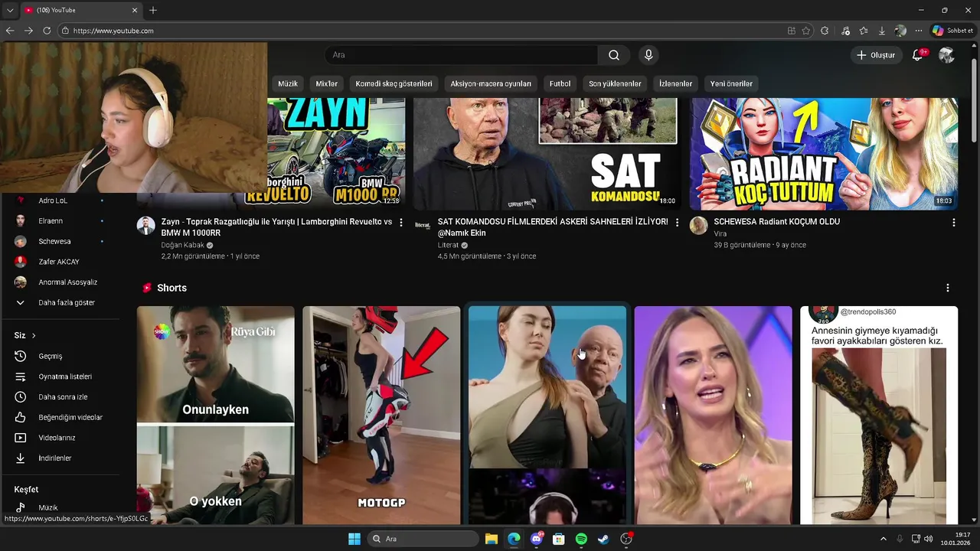
Task: Open Zayn Lamborghini Revuelto video thumbnail
Action: point(335,153)
